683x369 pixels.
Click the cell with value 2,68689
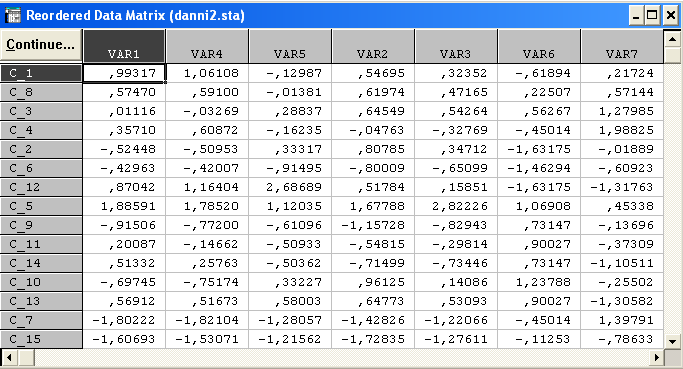tap(290, 187)
